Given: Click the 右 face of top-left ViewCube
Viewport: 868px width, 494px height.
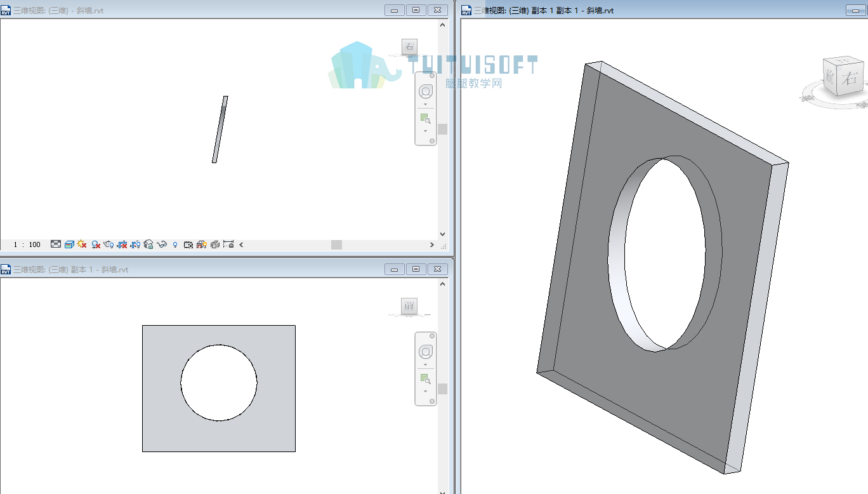Looking at the screenshot, I should (410, 46).
